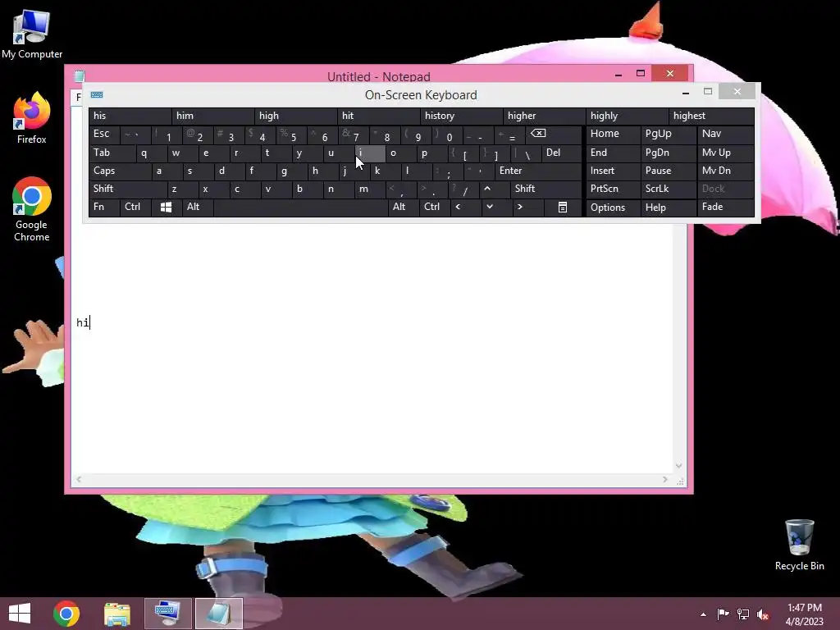Click the Pause key on the keyboard
The width and height of the screenshot is (840, 630).
(x=668, y=171)
